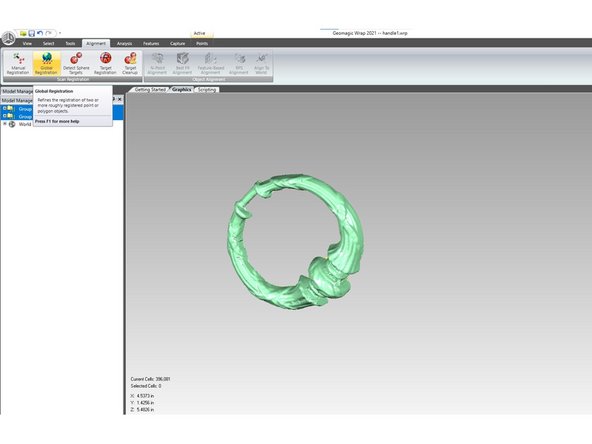Open the Scripting tab
The image size is (592, 444).
tap(207, 90)
